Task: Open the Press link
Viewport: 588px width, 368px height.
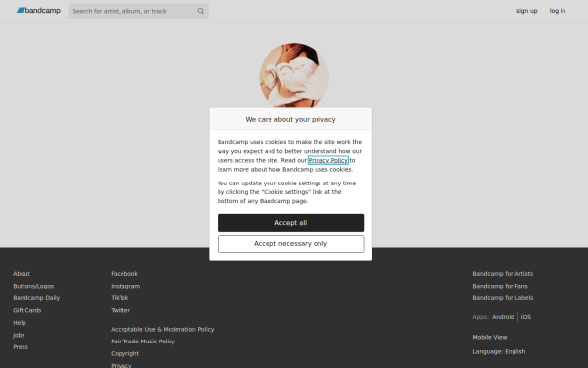Action: click(x=21, y=347)
